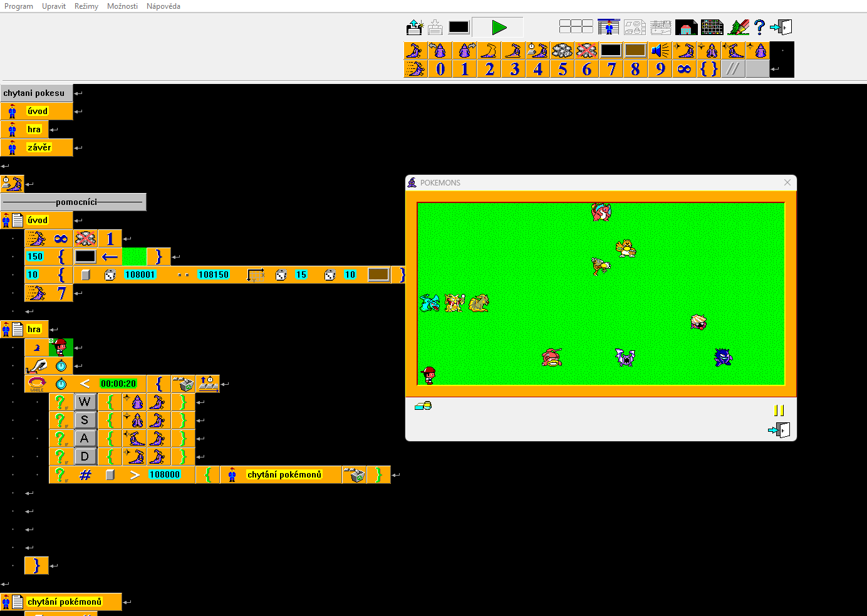Screen dimensions: 867x616
Task: Click the 'úvod' call in the main program
Action: point(38,112)
